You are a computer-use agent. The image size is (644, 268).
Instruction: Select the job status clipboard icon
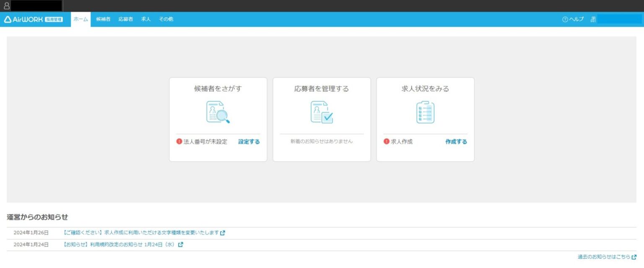click(x=425, y=111)
